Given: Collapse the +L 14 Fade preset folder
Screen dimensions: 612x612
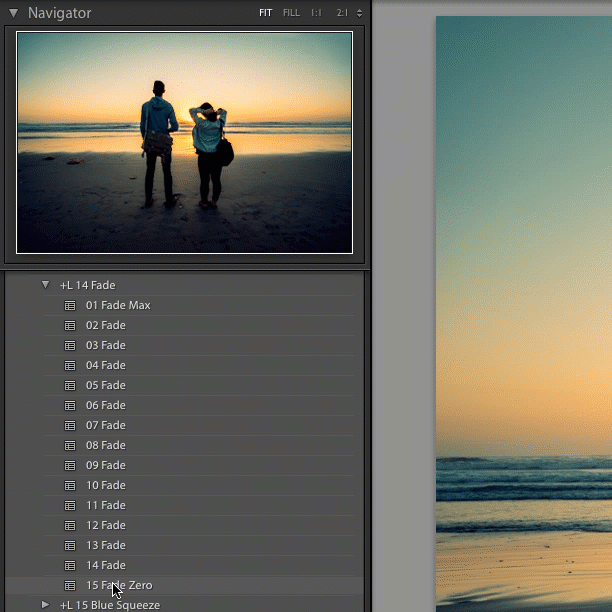Looking at the screenshot, I should [x=45, y=285].
